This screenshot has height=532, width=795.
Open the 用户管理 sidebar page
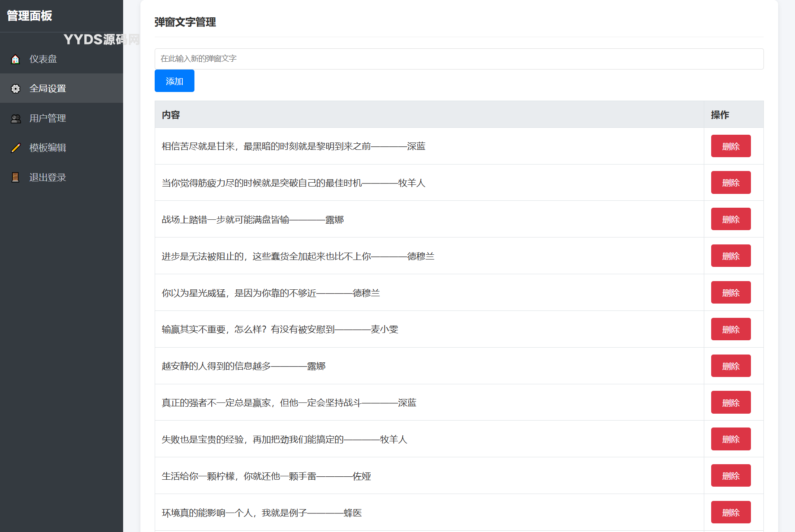48,118
